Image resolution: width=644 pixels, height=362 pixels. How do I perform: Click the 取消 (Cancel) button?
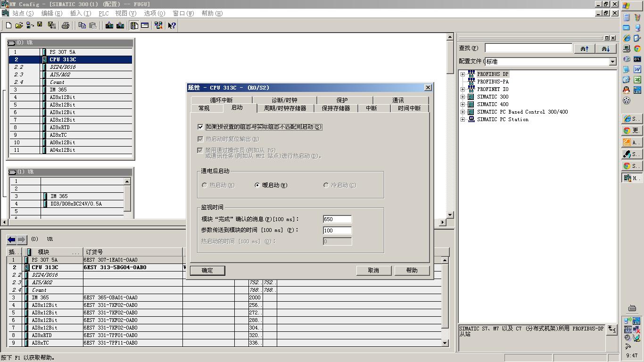pyautogui.click(x=373, y=271)
